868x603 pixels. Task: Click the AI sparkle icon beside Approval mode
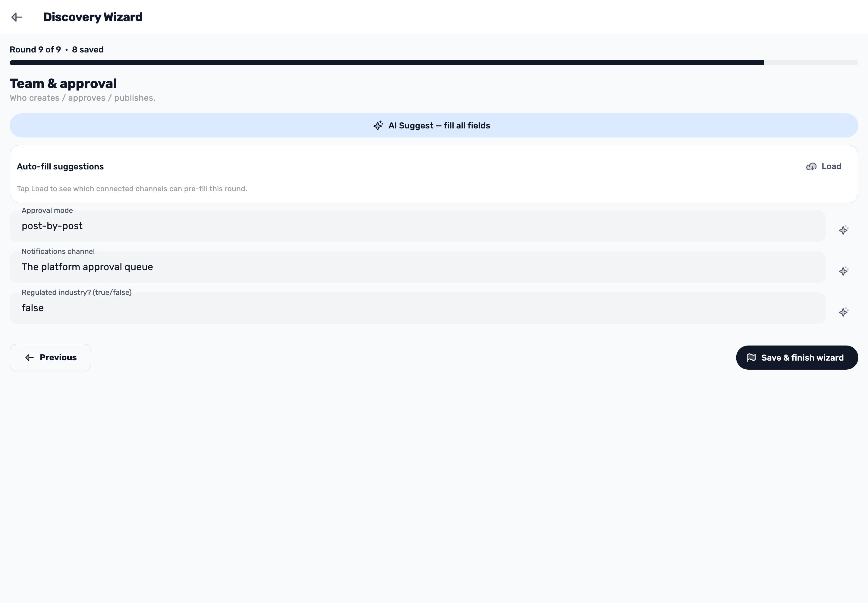point(844,230)
